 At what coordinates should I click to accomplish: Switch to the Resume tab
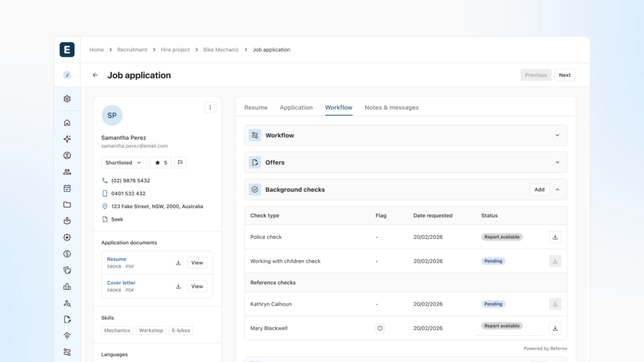[x=256, y=107]
